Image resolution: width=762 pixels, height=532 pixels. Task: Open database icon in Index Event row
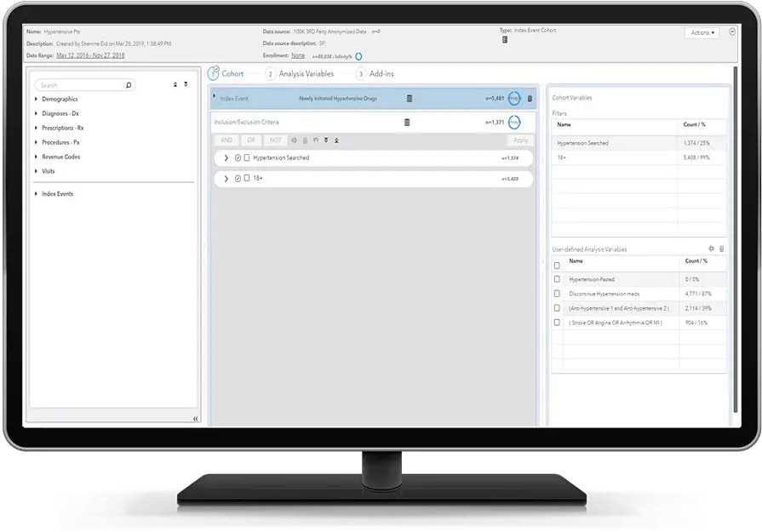pyautogui.click(x=410, y=99)
